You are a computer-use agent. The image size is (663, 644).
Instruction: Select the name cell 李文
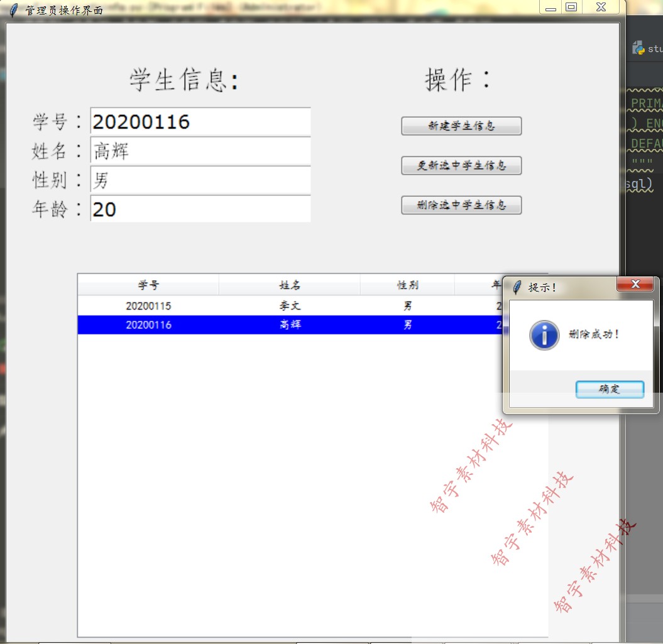point(290,306)
